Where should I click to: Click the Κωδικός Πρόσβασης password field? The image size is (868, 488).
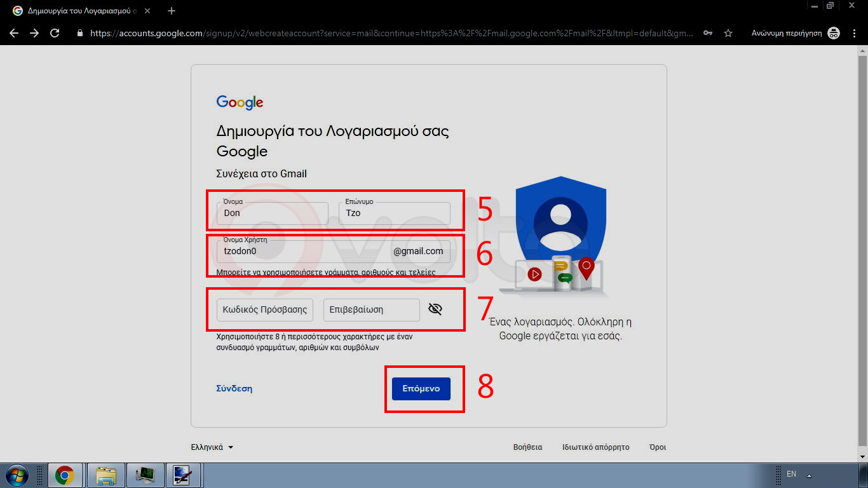coord(265,310)
